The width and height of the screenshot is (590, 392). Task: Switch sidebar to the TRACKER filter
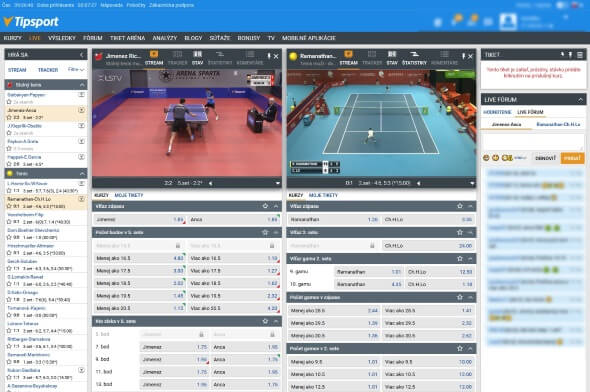(x=48, y=70)
